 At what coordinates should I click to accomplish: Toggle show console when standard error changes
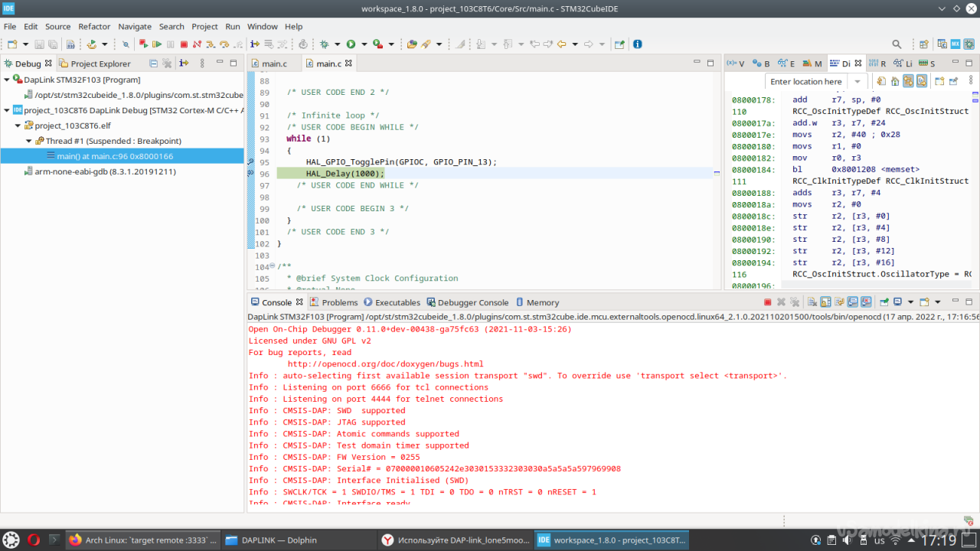click(866, 302)
